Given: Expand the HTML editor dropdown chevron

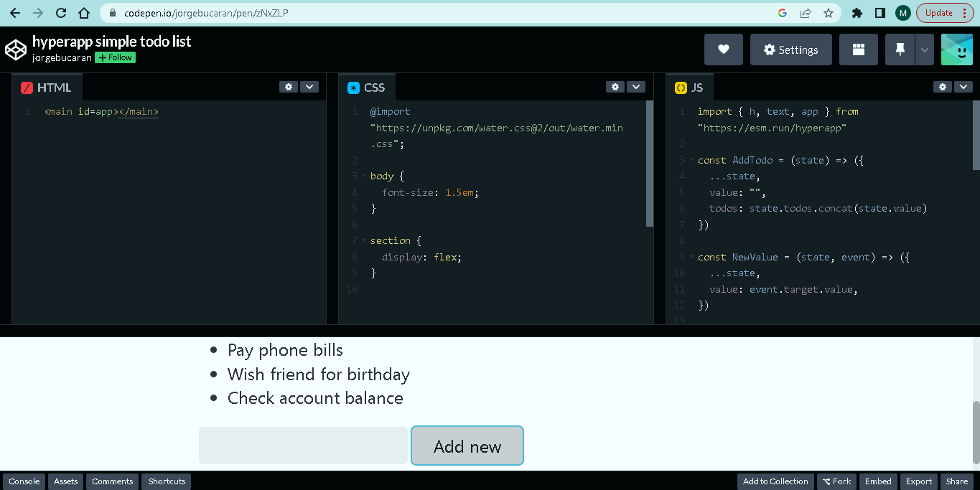Looking at the screenshot, I should click(309, 87).
